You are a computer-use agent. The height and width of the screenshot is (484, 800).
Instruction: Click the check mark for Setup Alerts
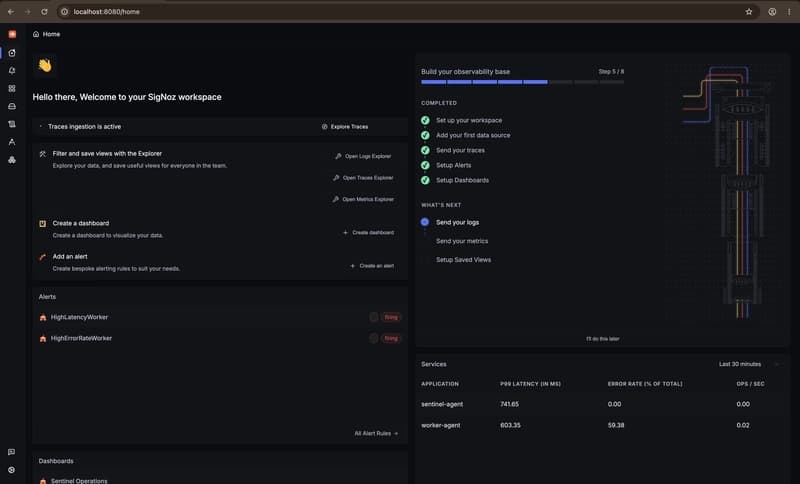(x=425, y=165)
